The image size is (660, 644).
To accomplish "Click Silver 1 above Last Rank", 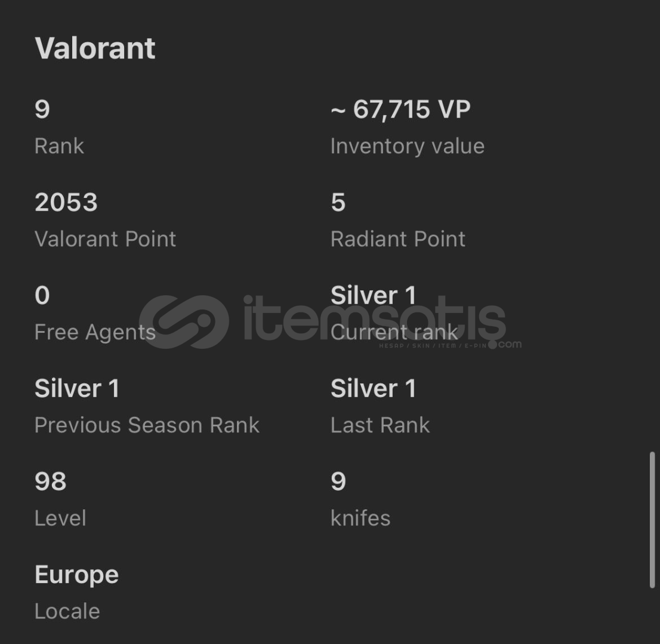I will pos(373,389).
